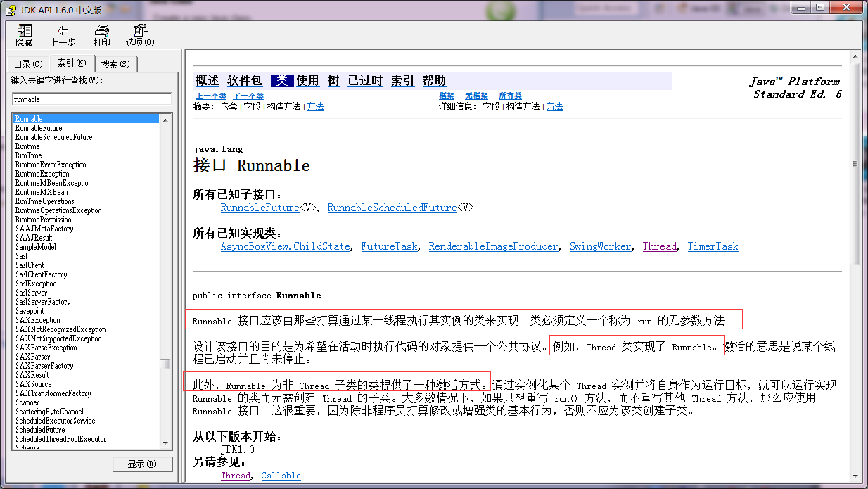Click the 所有类 (All Classes) link

point(510,96)
